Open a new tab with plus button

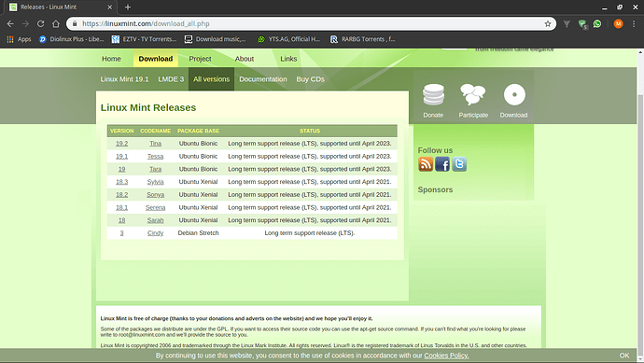point(127,7)
